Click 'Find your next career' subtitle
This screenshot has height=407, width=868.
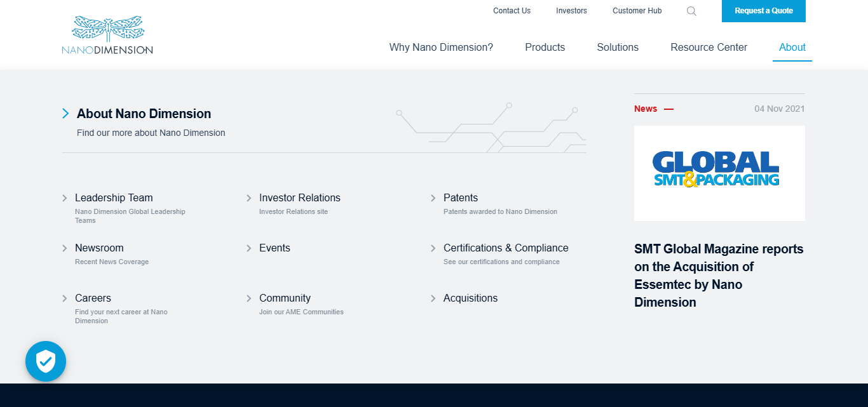[121, 317]
